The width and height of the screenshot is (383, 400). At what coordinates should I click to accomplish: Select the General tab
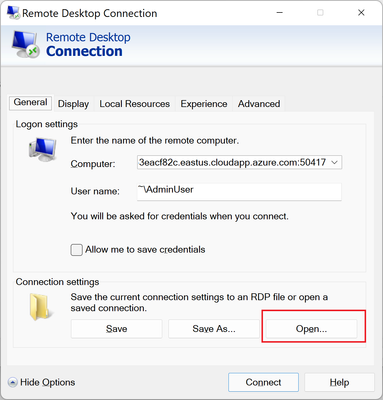coord(30,102)
